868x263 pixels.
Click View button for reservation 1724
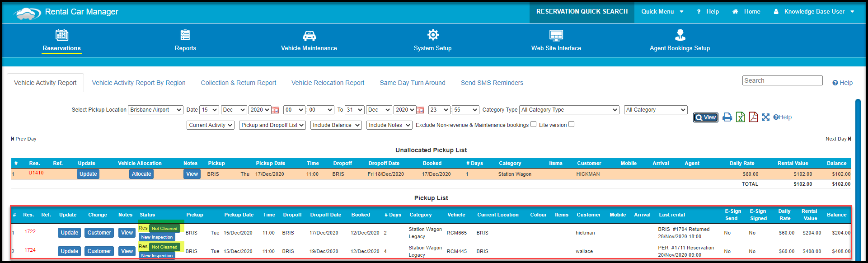point(127,251)
